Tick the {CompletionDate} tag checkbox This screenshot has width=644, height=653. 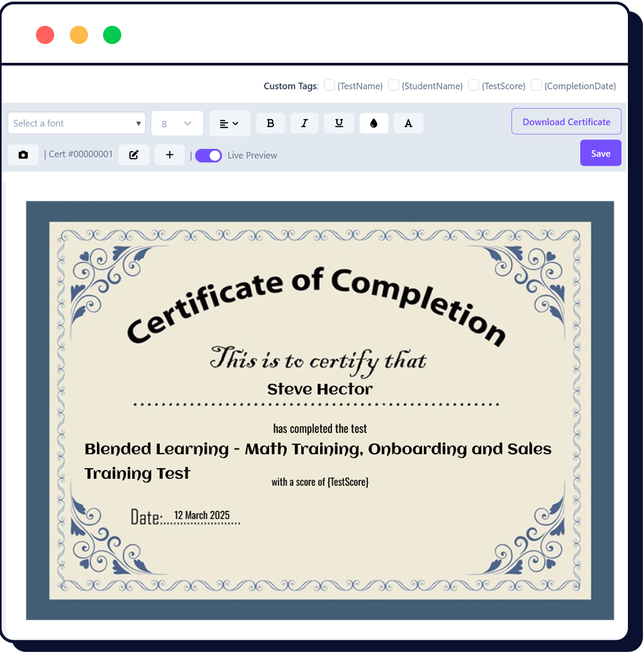536,85
